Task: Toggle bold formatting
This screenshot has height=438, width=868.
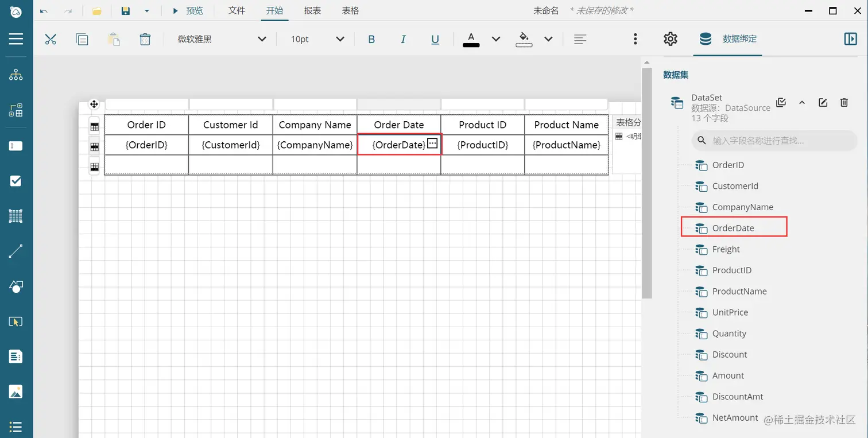Action: click(x=371, y=39)
